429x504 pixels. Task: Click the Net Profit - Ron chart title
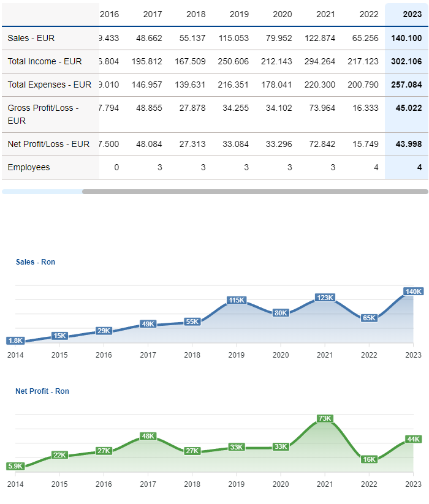(42, 391)
